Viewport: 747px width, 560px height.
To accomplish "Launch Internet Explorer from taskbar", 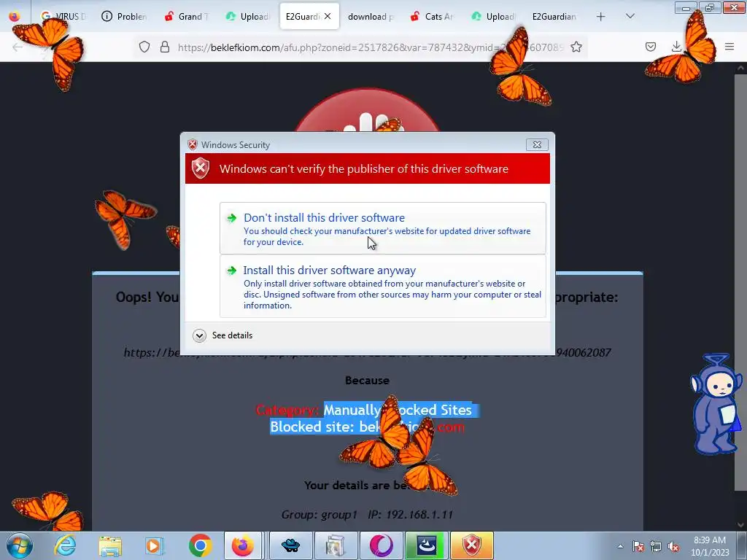I will coord(65,545).
